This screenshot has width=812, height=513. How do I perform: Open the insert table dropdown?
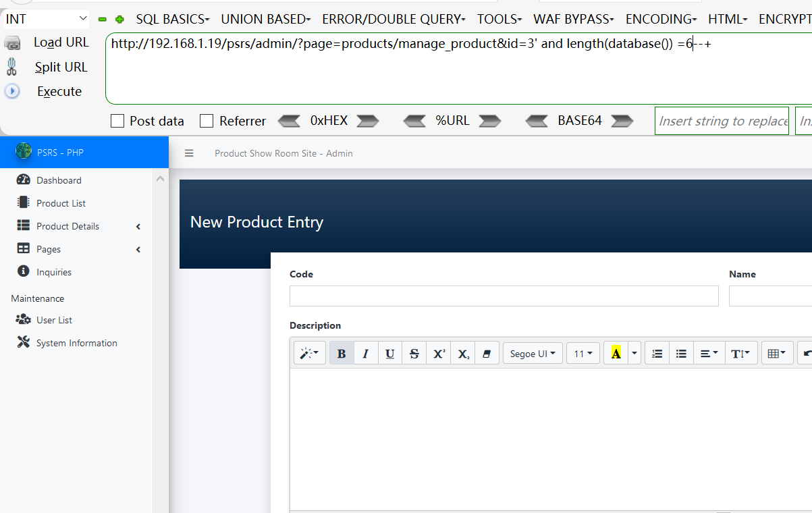777,353
